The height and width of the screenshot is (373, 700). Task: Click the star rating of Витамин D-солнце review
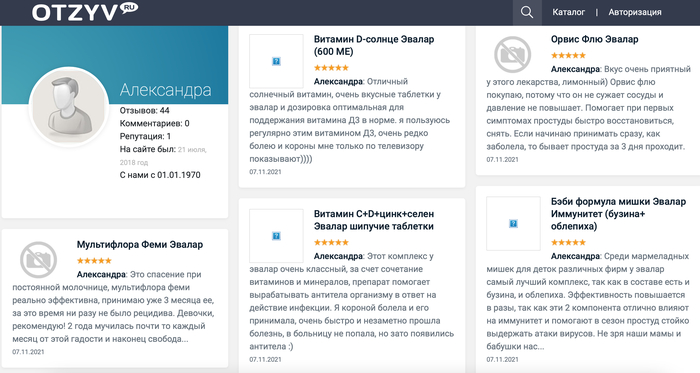[331, 68]
